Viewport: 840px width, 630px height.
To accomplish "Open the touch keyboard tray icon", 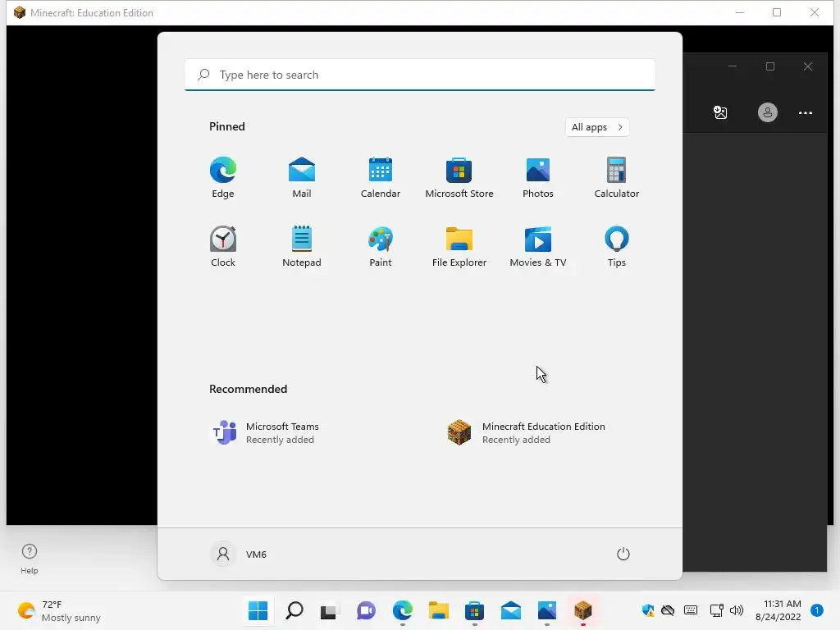I will point(691,610).
